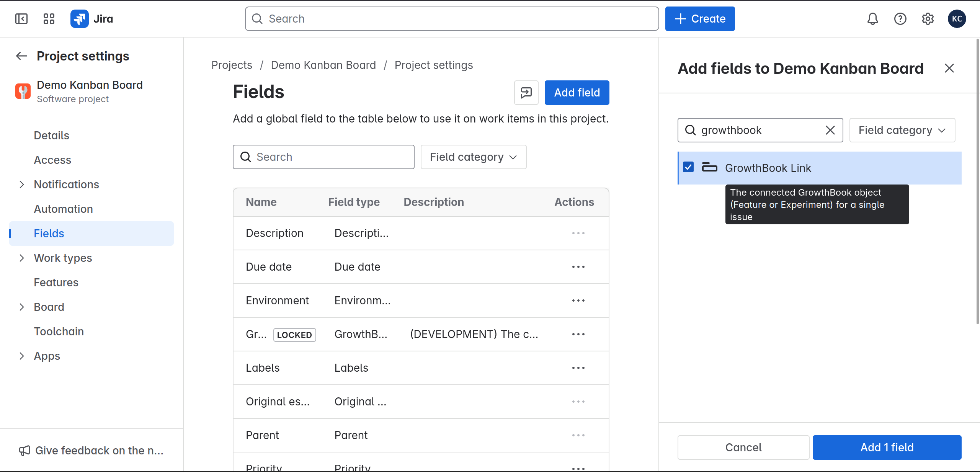Screen dimensions: 980x472
Task: Open the settings gear icon
Action: (x=928, y=19)
